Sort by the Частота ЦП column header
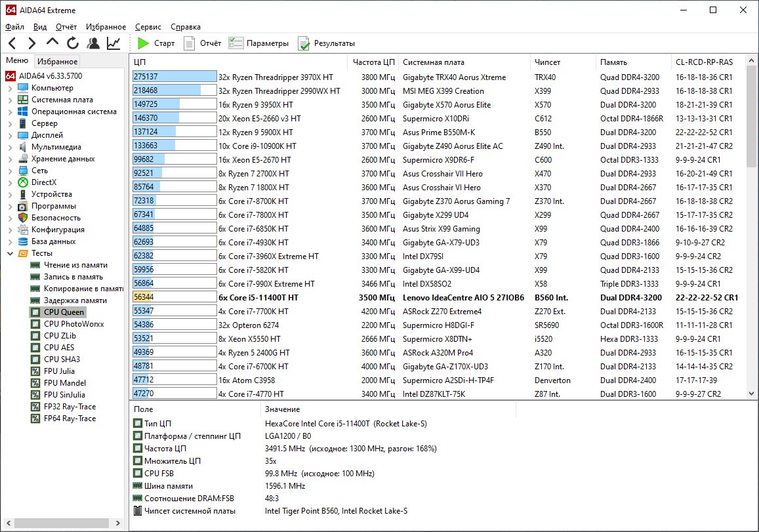 tap(373, 62)
